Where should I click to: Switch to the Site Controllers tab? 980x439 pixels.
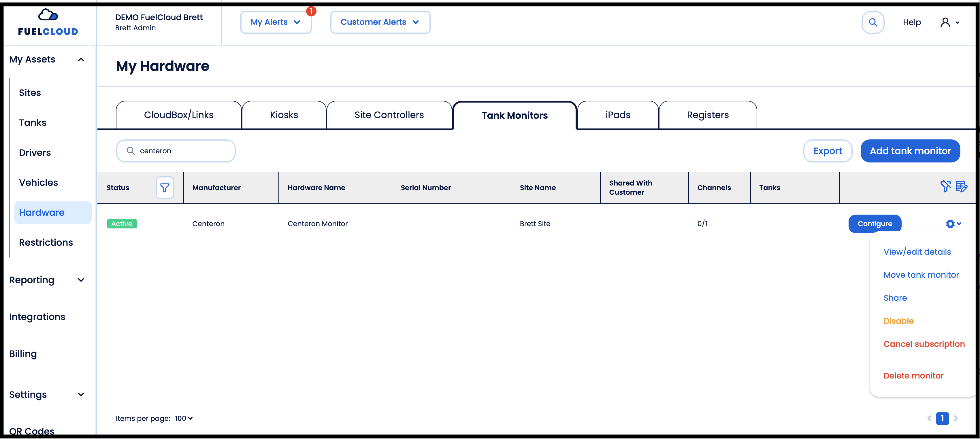389,115
